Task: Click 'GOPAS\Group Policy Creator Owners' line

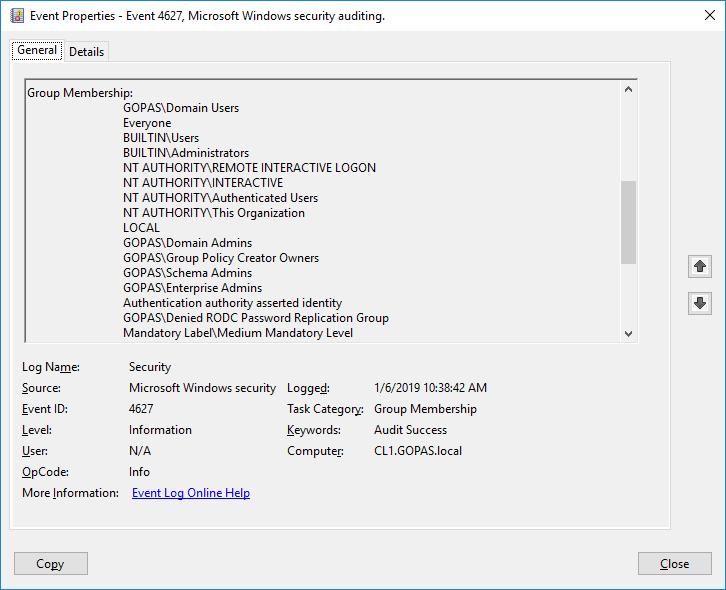Action: coord(221,258)
